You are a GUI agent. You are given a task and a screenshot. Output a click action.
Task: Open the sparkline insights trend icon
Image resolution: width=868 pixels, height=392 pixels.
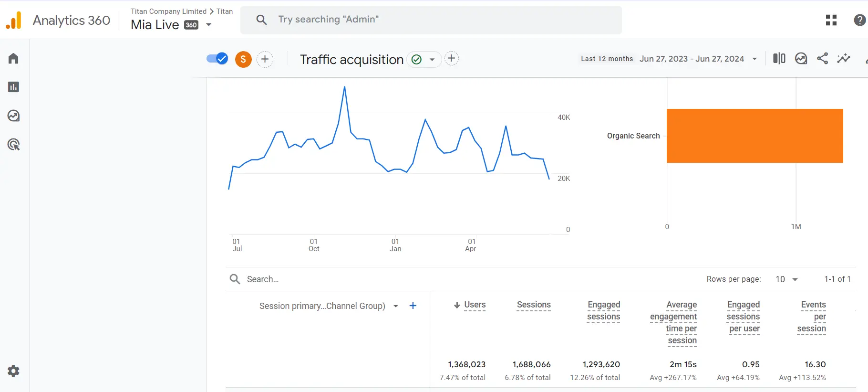point(844,58)
